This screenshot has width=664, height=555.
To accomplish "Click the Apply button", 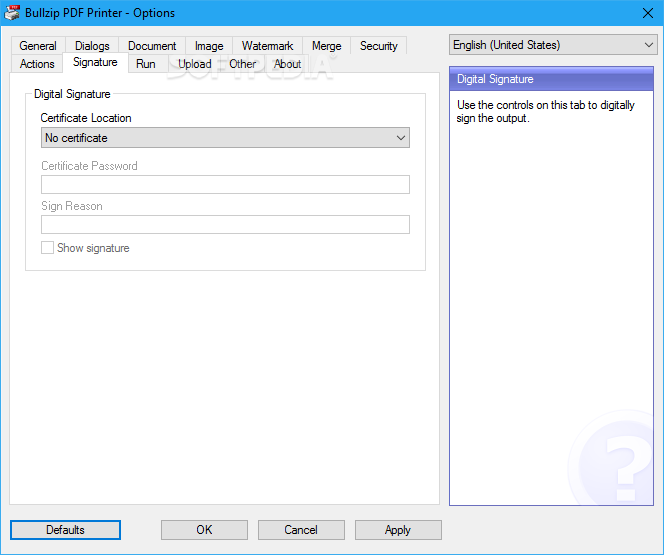I will (398, 530).
